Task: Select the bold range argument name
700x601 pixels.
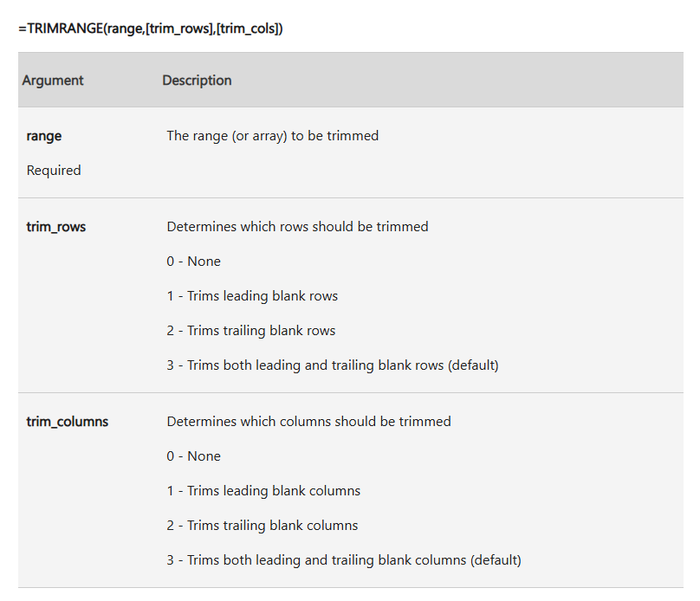Action: pos(44,136)
